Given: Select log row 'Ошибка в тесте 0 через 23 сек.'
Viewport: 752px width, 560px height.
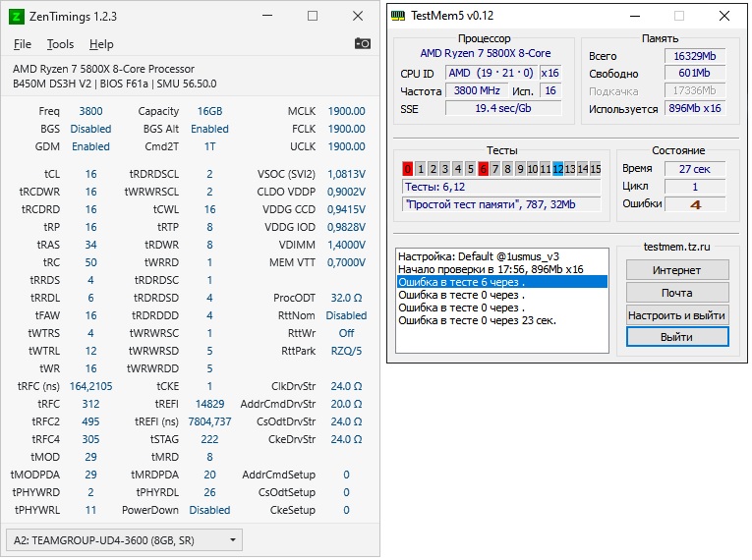Looking at the screenshot, I should pyautogui.click(x=477, y=320).
